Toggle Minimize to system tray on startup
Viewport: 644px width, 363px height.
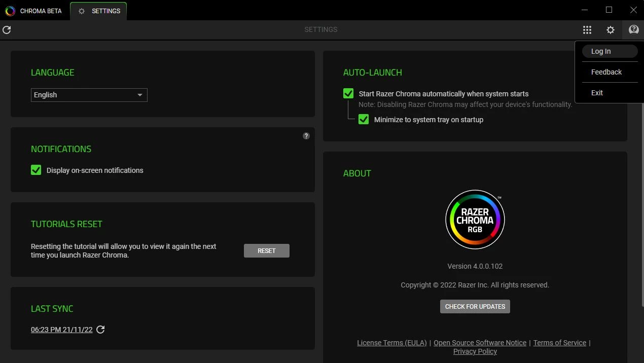tap(364, 119)
